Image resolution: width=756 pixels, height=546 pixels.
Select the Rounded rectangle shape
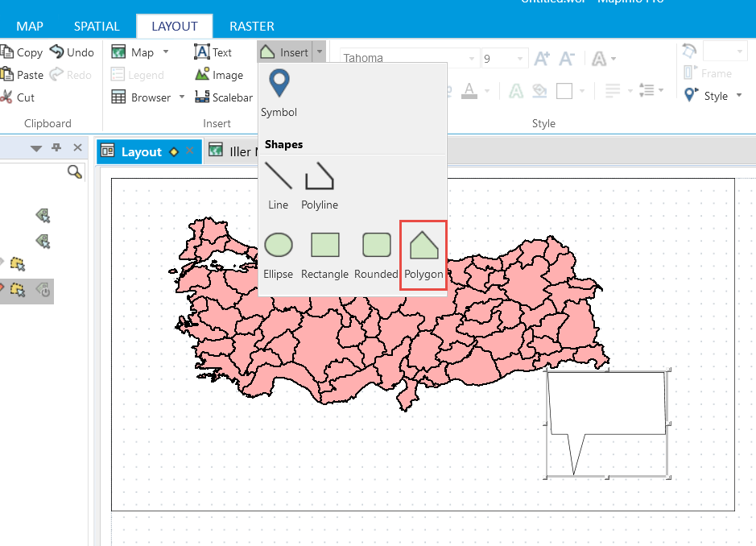click(x=376, y=255)
